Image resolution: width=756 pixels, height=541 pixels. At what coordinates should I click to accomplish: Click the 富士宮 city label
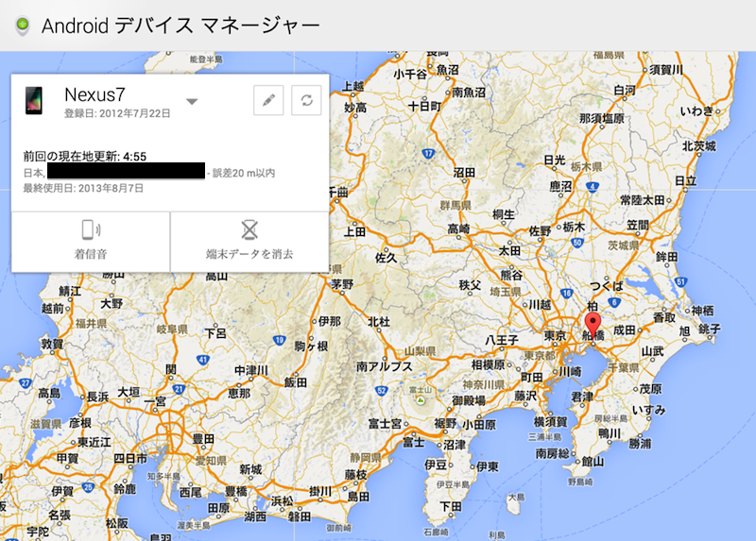point(386,424)
